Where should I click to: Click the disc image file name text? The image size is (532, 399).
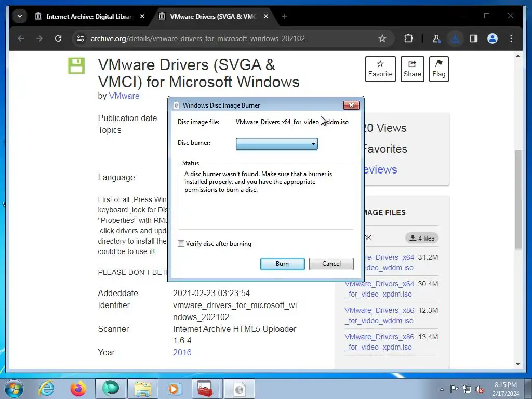click(292, 122)
